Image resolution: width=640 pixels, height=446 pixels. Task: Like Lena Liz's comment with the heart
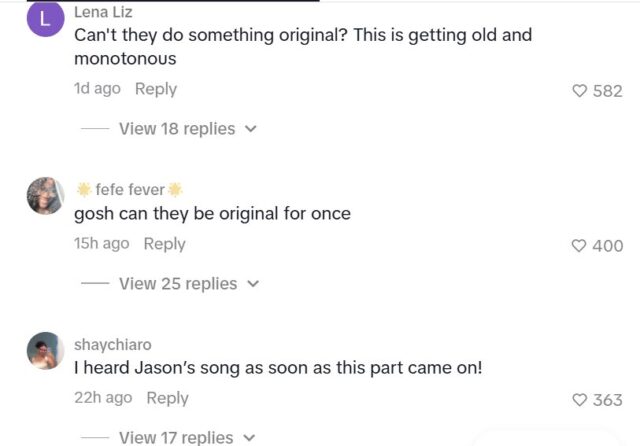tap(578, 91)
